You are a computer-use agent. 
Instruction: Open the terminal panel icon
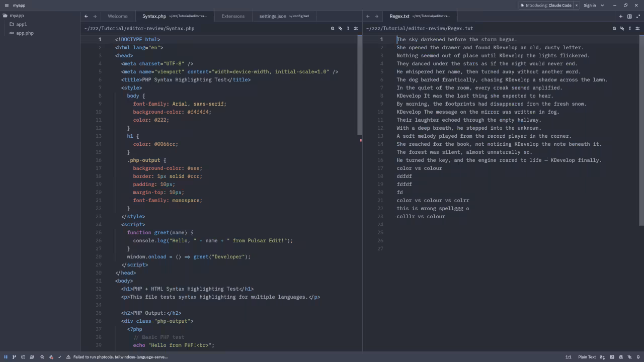612,357
